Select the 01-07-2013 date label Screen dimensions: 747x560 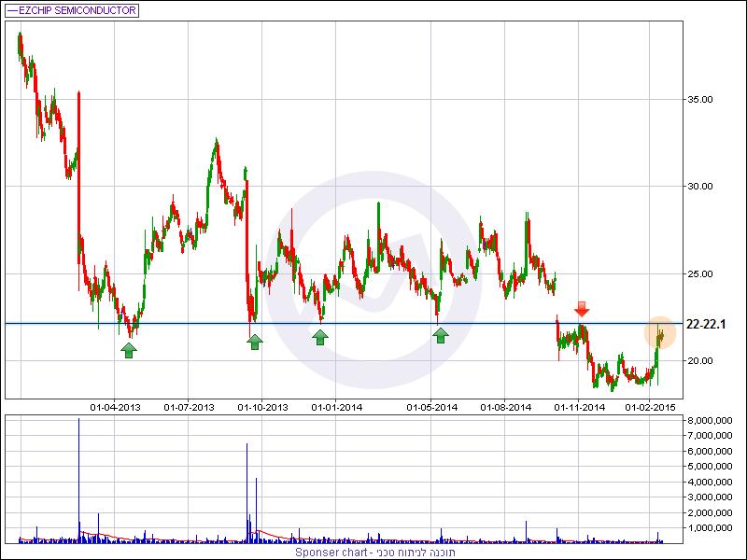click(x=190, y=408)
